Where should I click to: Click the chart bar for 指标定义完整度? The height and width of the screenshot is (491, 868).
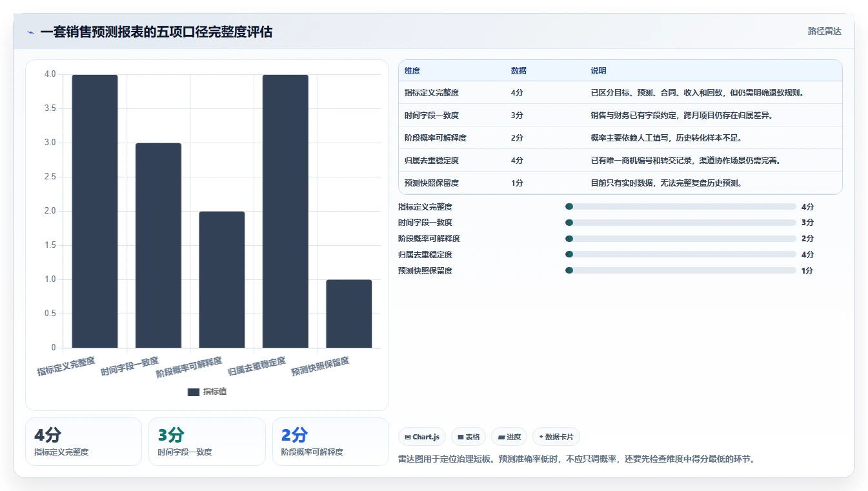95,212
